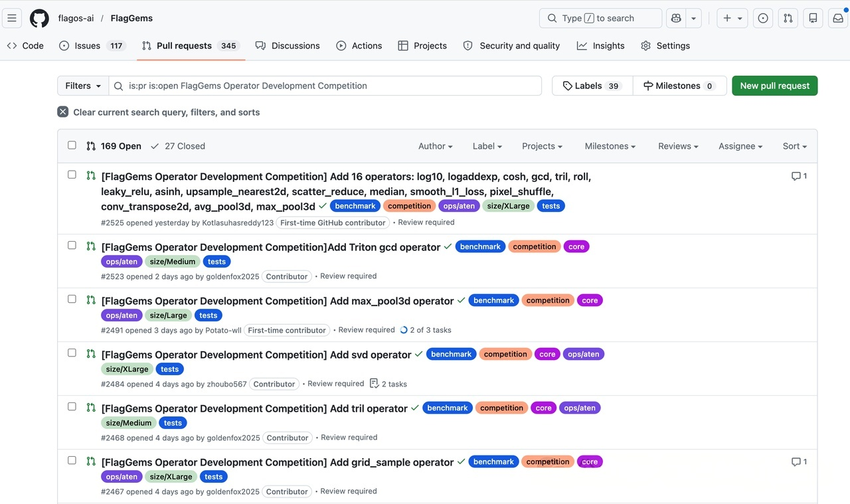
Task: Open the Settings tab
Action: pyautogui.click(x=665, y=46)
